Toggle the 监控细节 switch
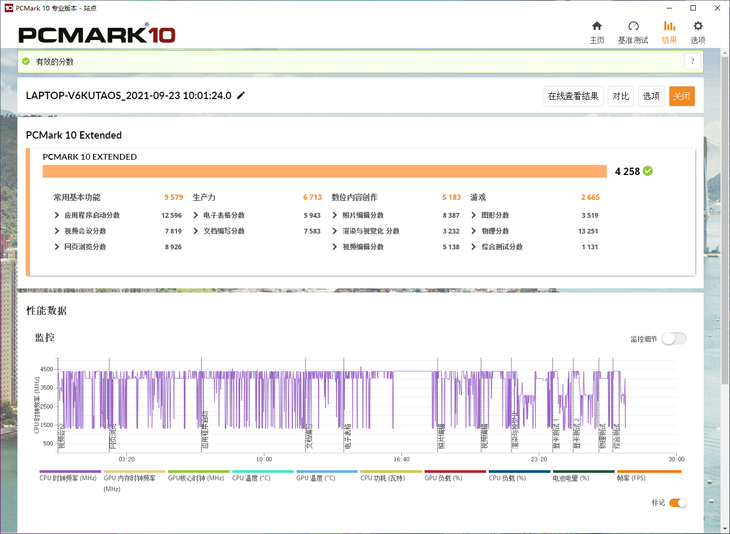Image resolution: width=730 pixels, height=534 pixels. [674, 339]
